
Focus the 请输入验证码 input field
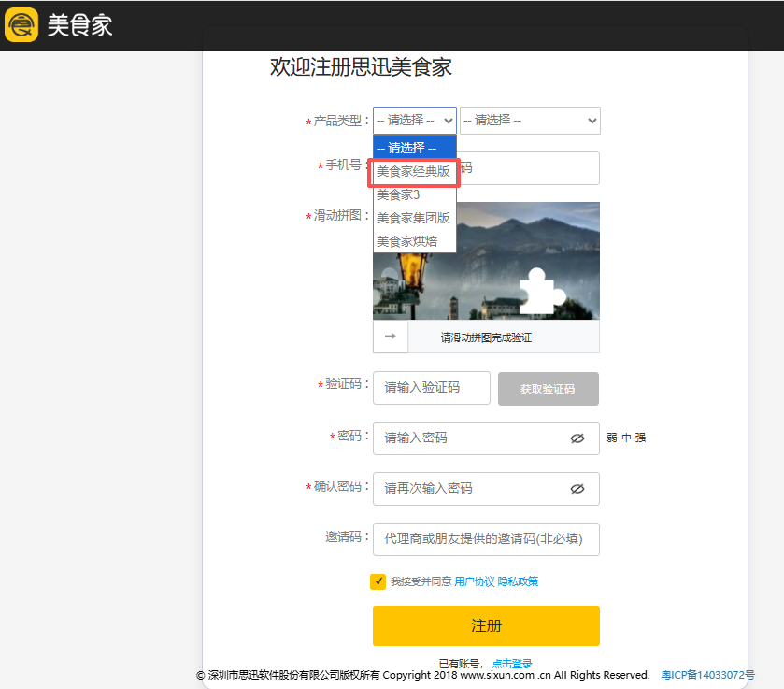(431, 388)
